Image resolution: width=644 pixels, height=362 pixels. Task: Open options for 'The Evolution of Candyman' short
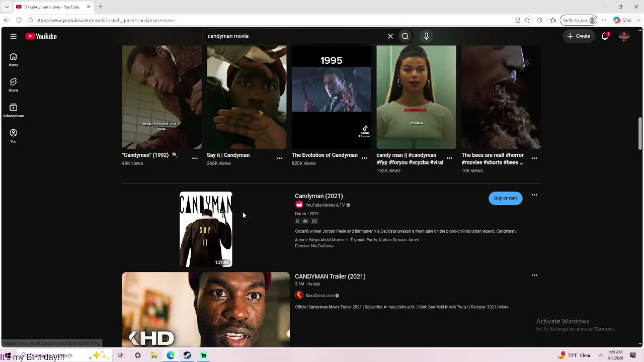[x=365, y=158]
